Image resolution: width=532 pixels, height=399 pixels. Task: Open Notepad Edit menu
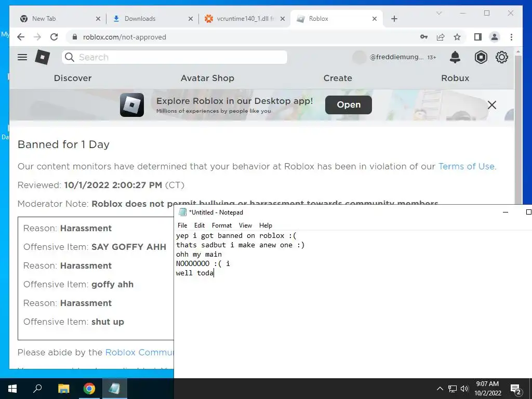(x=199, y=225)
